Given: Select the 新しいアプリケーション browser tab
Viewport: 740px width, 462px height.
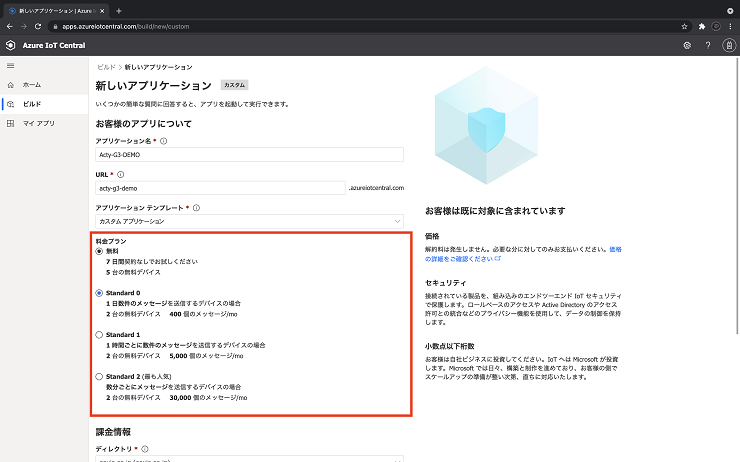Looking at the screenshot, I should [56, 10].
